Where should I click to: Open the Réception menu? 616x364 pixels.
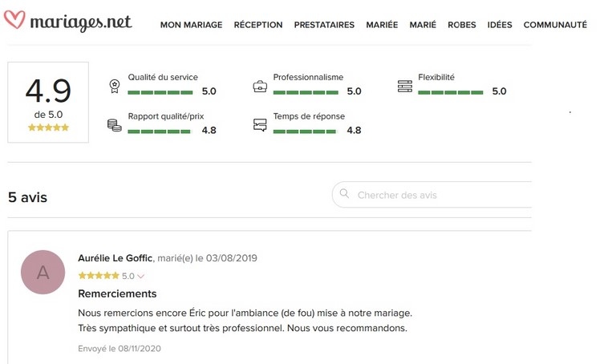pos(257,25)
